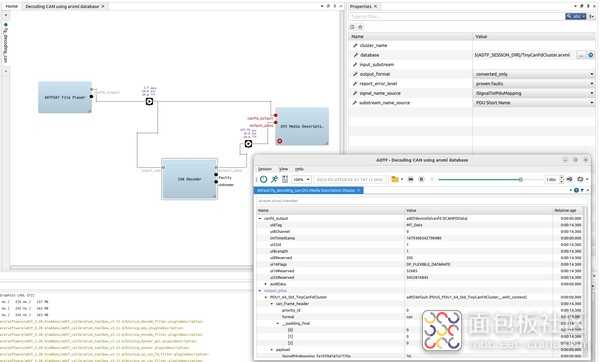Click the timestamp field in the ADTF toolbar
Viewport: 600px width, 362px height.
tap(350, 179)
